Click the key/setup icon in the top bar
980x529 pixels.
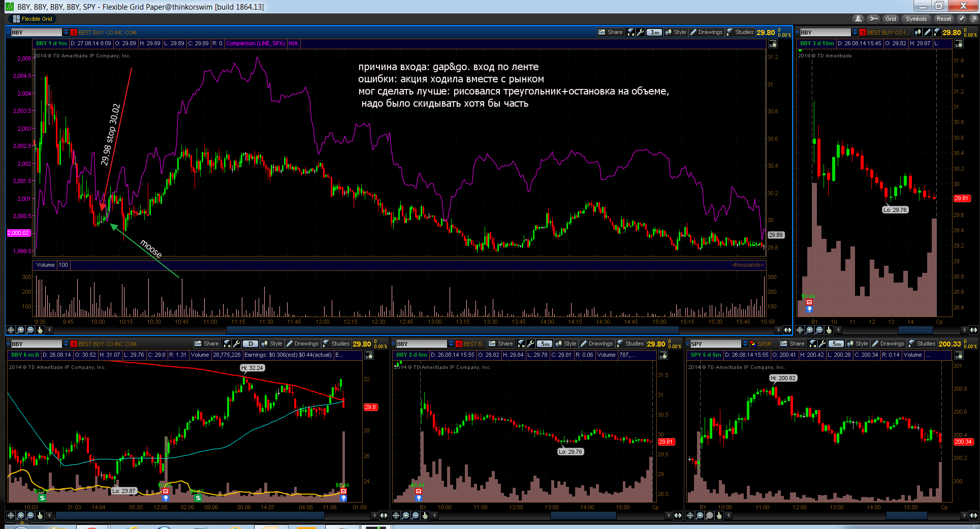tap(873, 19)
